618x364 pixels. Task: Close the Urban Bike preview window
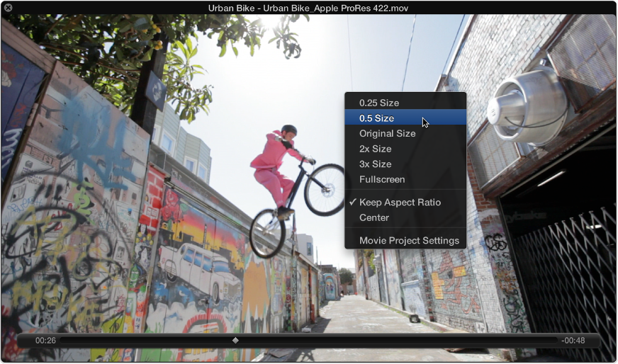[x=8, y=8]
